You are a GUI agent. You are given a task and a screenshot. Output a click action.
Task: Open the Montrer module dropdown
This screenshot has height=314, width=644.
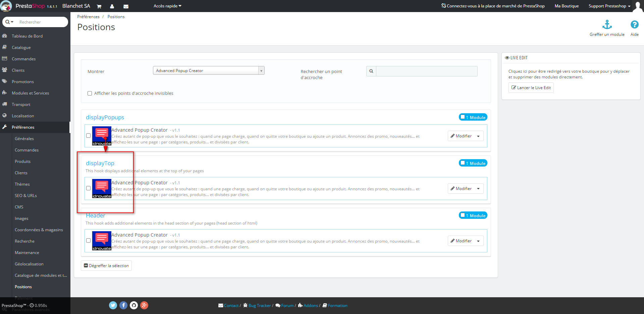click(209, 71)
